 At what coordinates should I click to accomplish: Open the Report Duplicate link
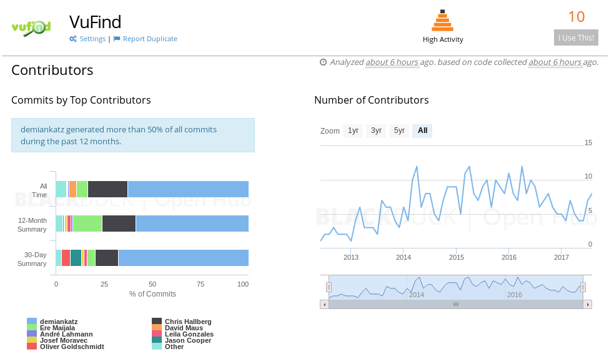pos(150,39)
